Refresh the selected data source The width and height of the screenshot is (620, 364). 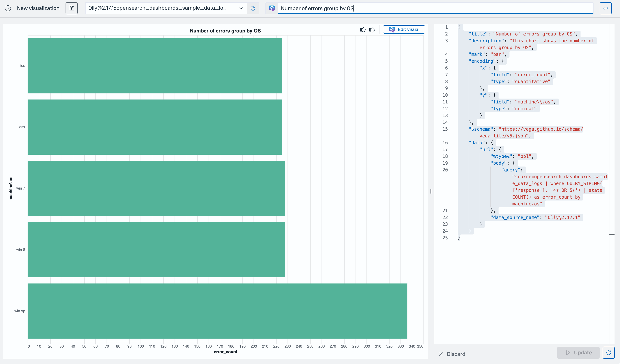[253, 8]
